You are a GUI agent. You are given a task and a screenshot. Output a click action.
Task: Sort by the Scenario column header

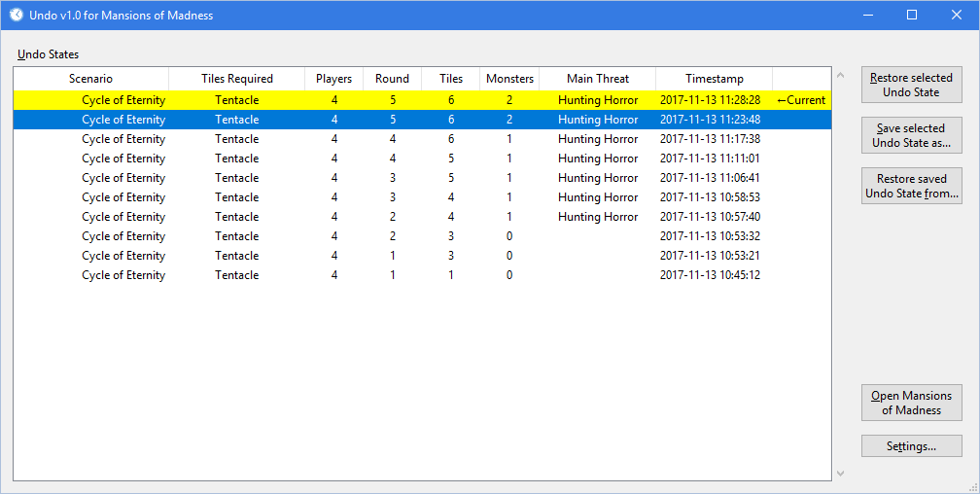click(91, 79)
